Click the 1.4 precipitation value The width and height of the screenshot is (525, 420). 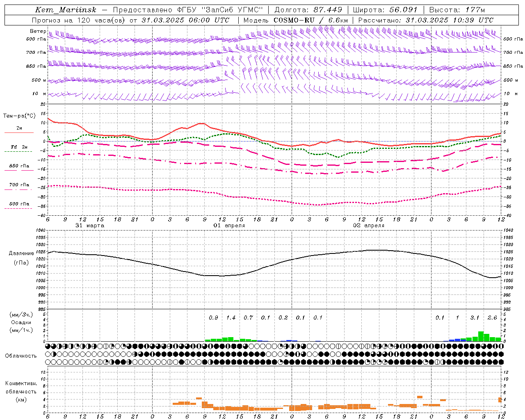231,318
